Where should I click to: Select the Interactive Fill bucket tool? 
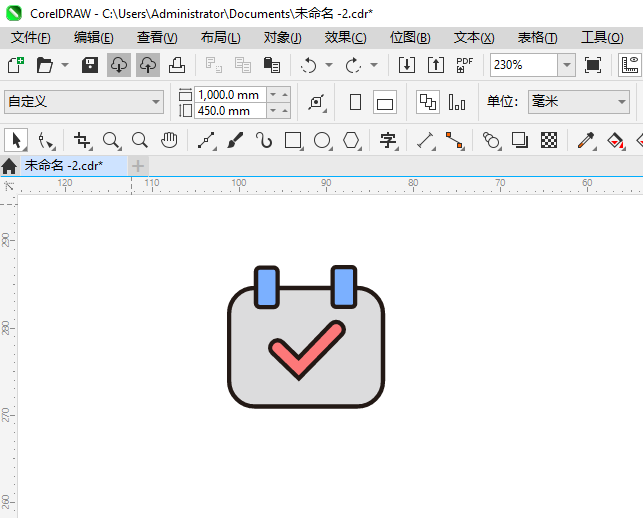(616, 140)
